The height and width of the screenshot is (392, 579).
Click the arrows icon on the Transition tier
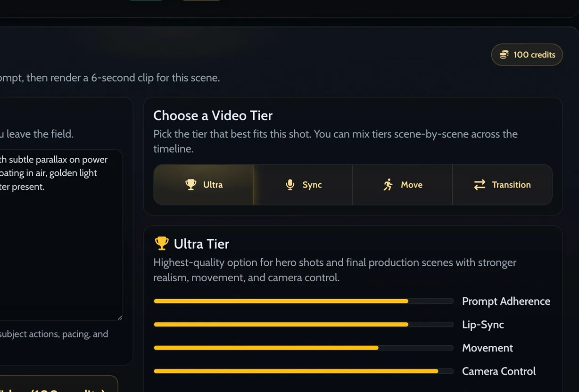tap(480, 185)
